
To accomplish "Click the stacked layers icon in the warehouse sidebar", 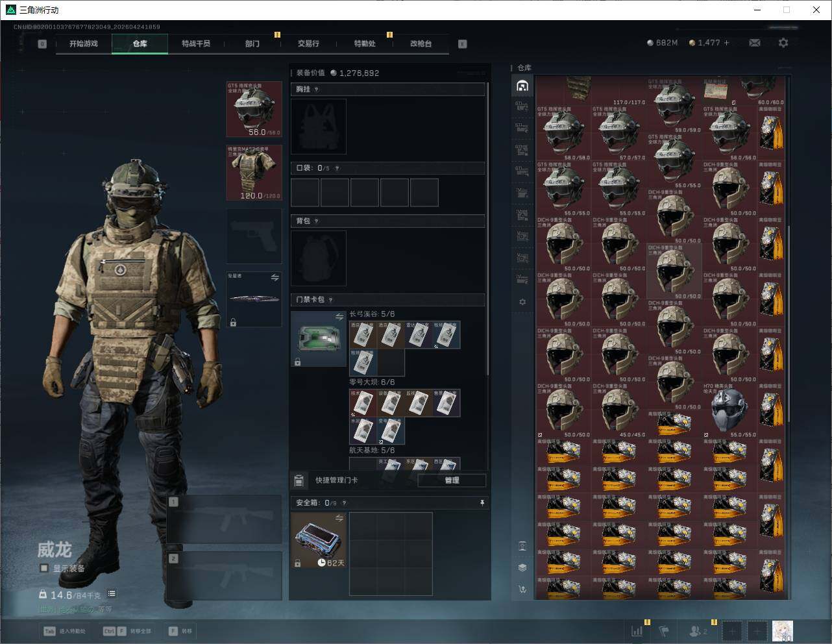I will (522, 567).
